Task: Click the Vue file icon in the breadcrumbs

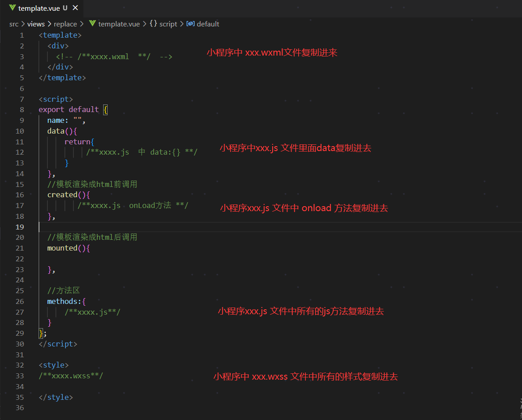Action: click(92, 24)
